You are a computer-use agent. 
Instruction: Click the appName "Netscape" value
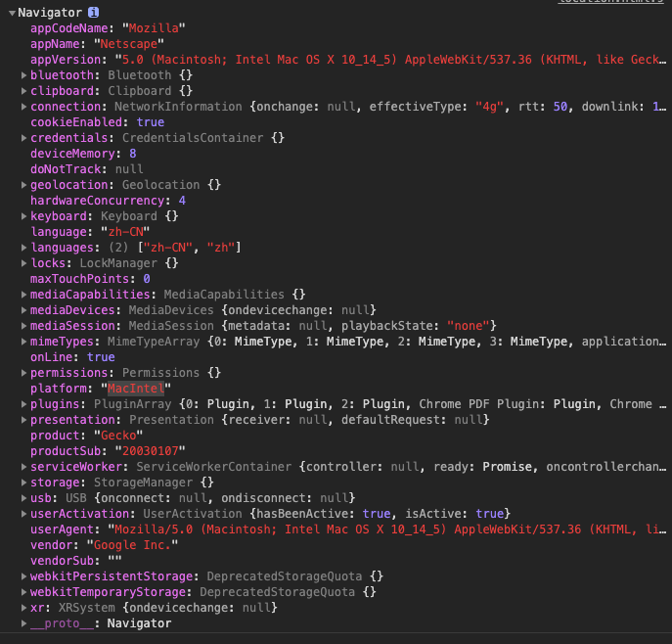(128, 44)
